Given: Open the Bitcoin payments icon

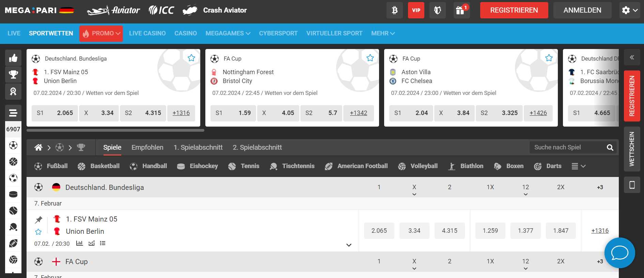Looking at the screenshot, I should 395,10.
